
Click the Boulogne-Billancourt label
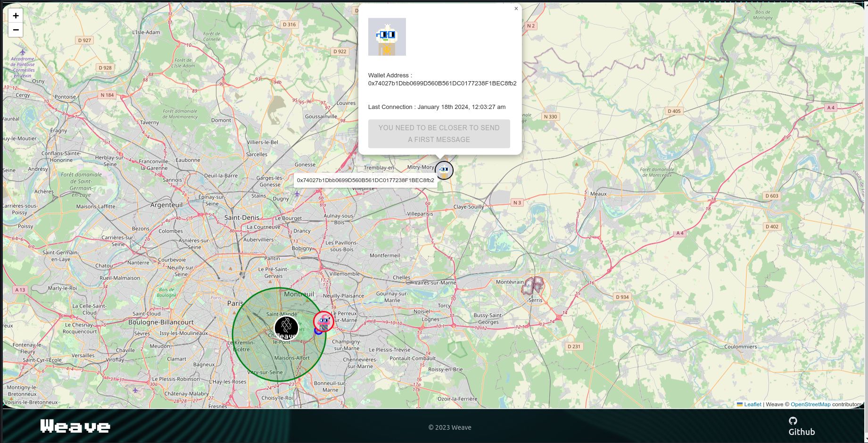[x=161, y=322]
